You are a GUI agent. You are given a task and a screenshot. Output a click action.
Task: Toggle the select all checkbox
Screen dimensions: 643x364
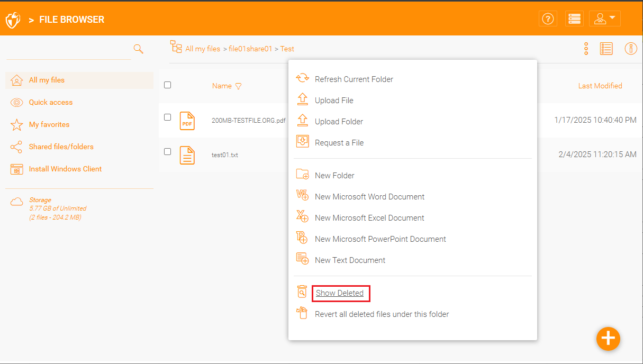click(167, 85)
